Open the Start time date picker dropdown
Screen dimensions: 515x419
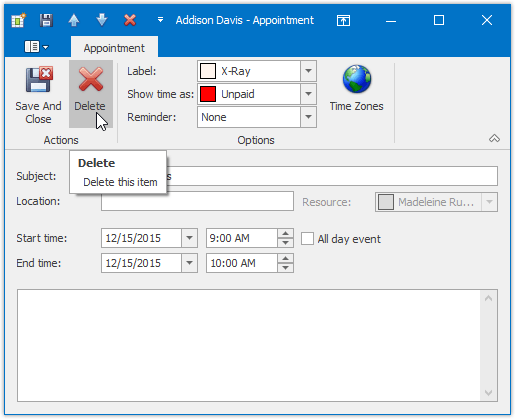[189, 238]
